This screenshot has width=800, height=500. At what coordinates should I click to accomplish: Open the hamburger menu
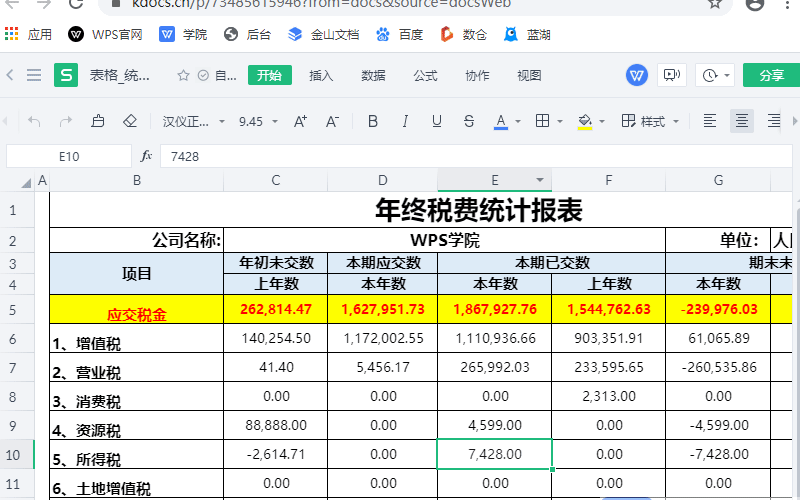point(34,76)
